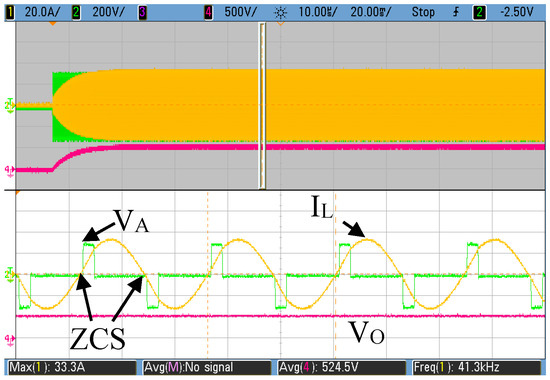Click channel 4 ground marker in zoom view

9,339
